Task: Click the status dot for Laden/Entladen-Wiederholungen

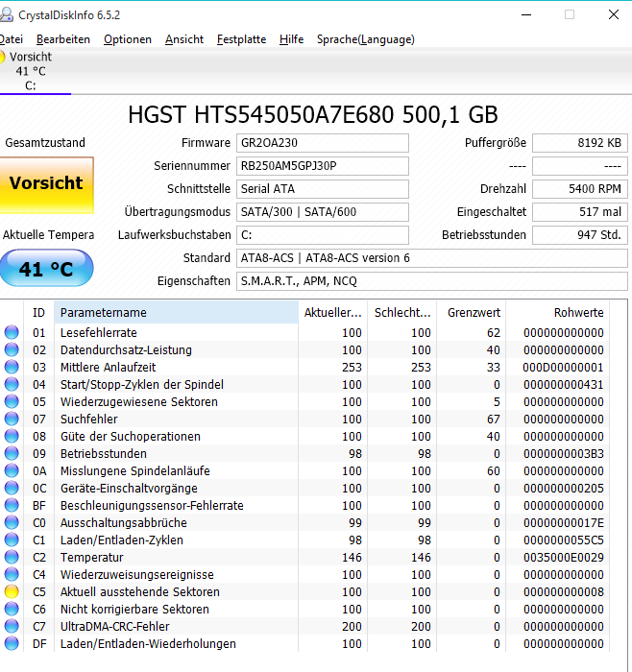Action: pos(12,644)
